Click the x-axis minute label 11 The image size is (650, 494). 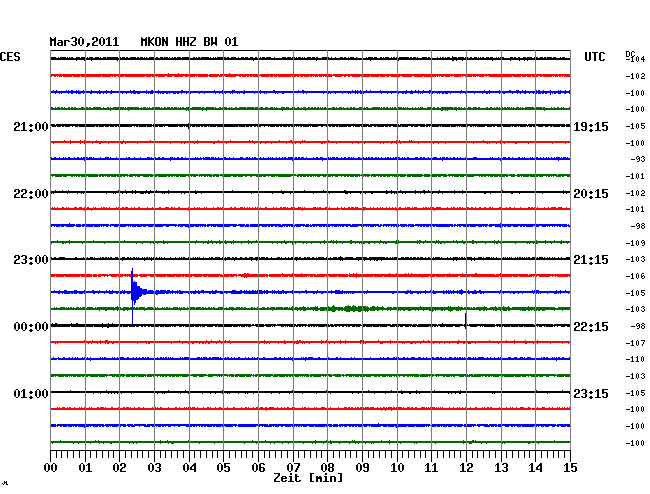click(432, 468)
